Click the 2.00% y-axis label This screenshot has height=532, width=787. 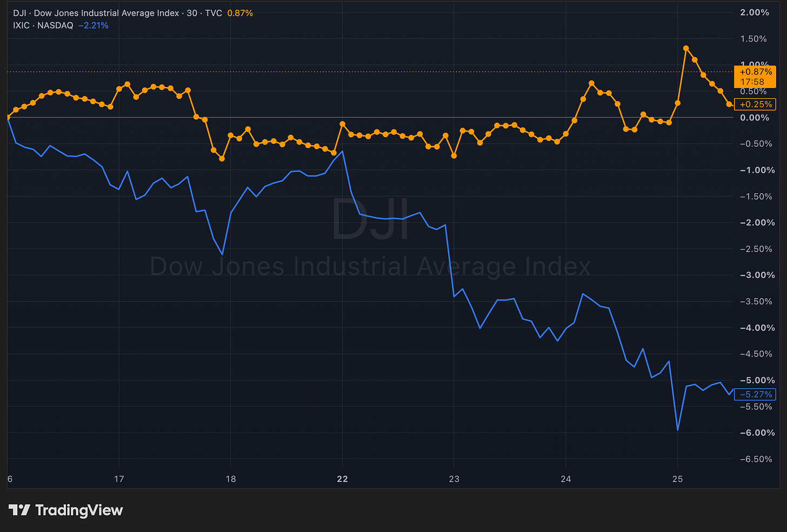755,12
